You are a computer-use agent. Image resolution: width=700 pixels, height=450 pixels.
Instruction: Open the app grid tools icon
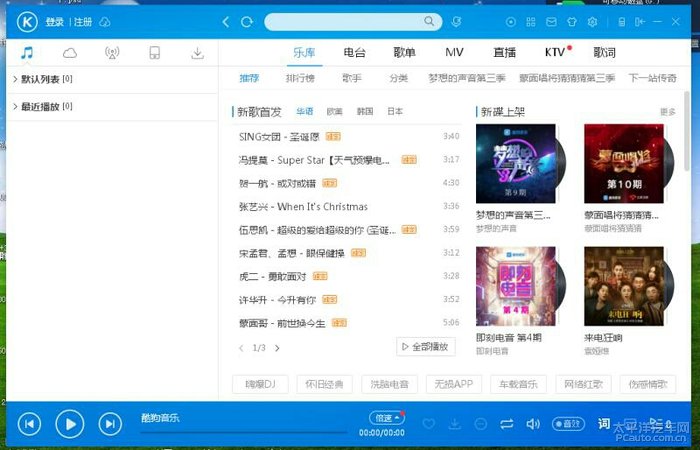pos(531,22)
